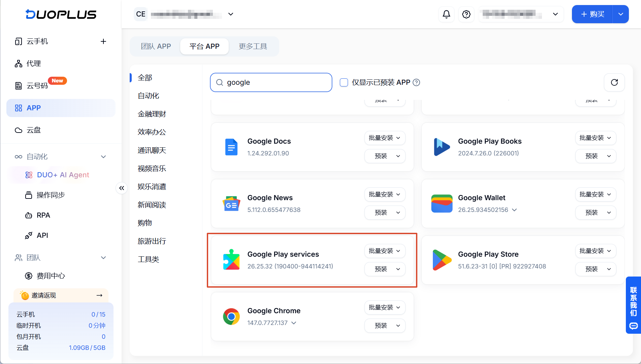Click the Google Play Books icon

tap(442, 147)
